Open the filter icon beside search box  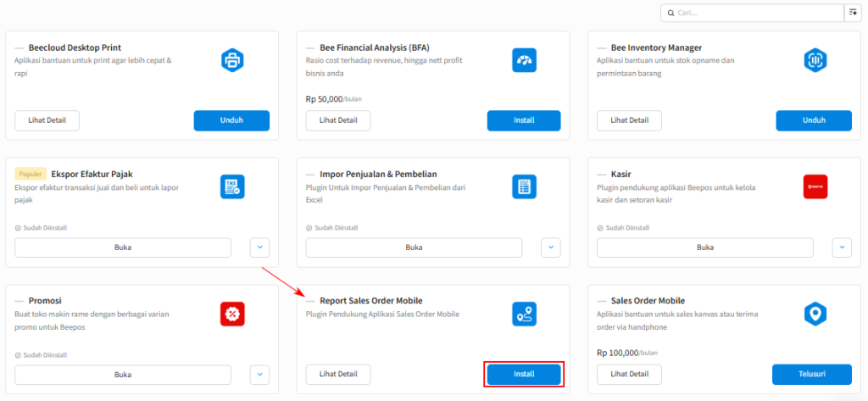pyautogui.click(x=852, y=13)
